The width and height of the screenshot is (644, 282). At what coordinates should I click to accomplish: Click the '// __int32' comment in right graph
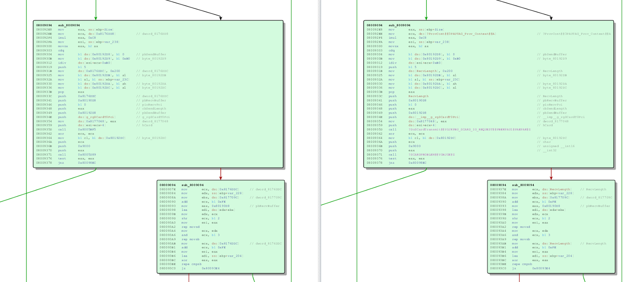547,150
